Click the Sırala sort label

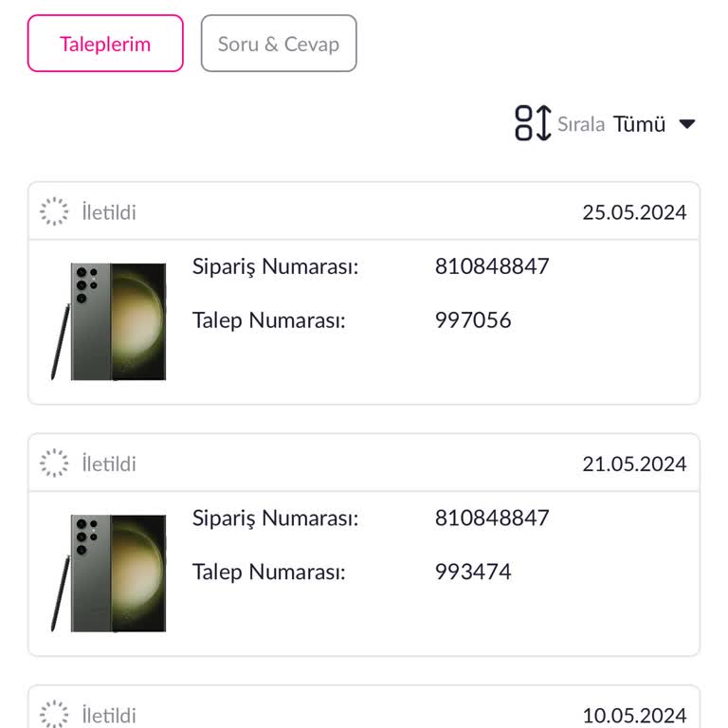coord(581,124)
